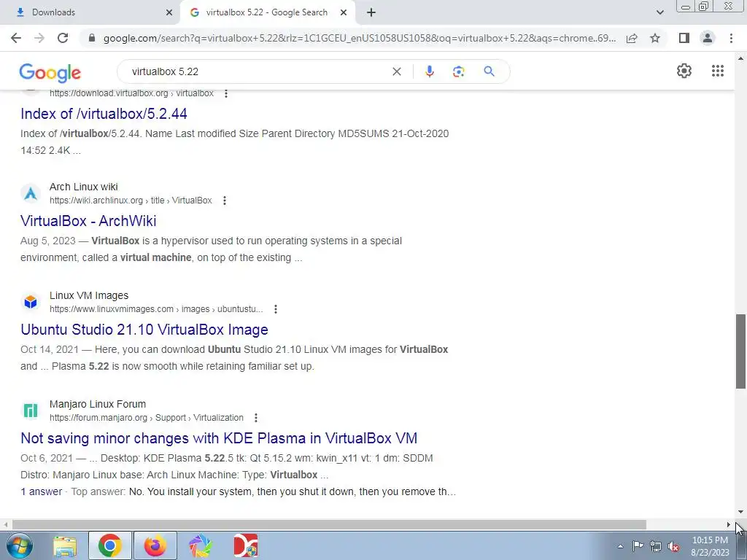747x560 pixels.
Task: Open more options for Manjaro Linux Forum result
Action: 256,418
